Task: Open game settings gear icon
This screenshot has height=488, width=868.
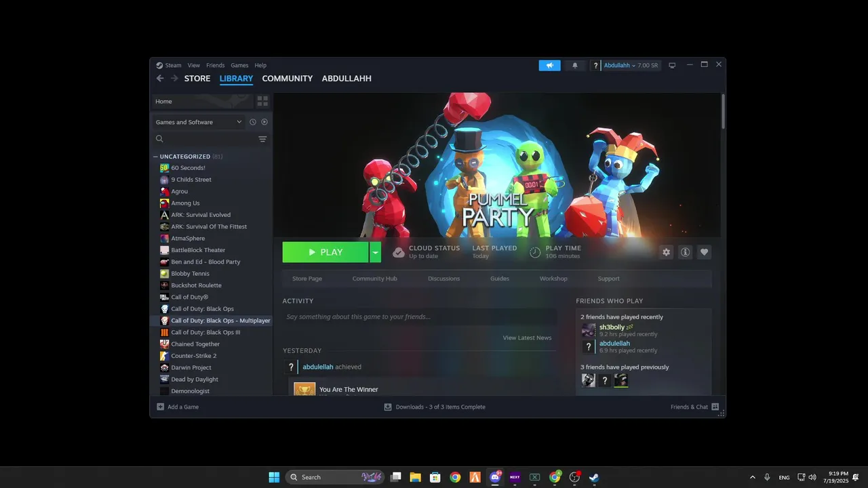Action: click(x=666, y=252)
